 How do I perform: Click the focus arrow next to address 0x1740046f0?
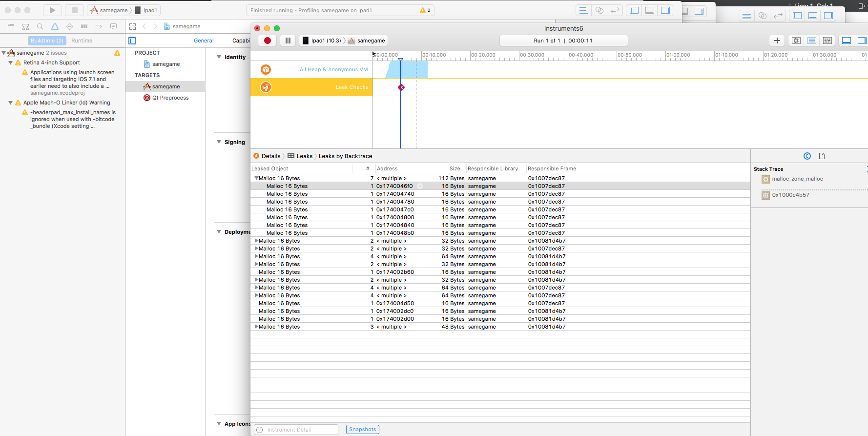pyautogui.click(x=420, y=186)
